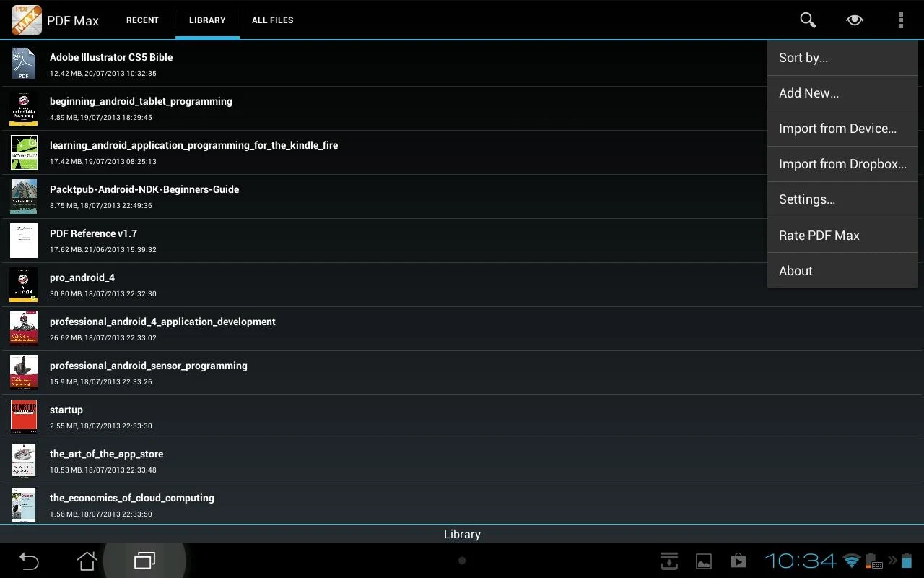924x578 pixels.
Task: Toggle night reading mode with the eye icon
Action: 854,20
